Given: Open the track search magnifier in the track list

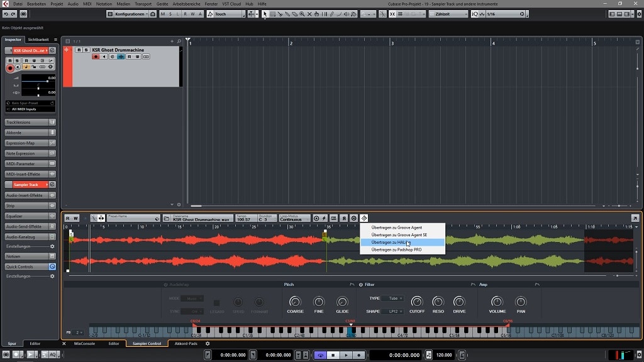Looking at the screenshot, I should coord(179,41).
